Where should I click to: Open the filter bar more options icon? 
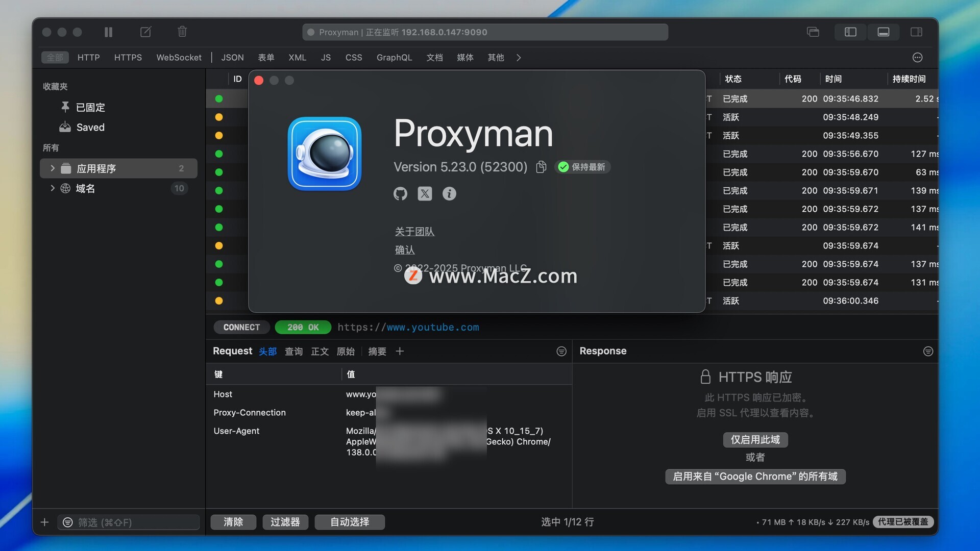click(917, 58)
